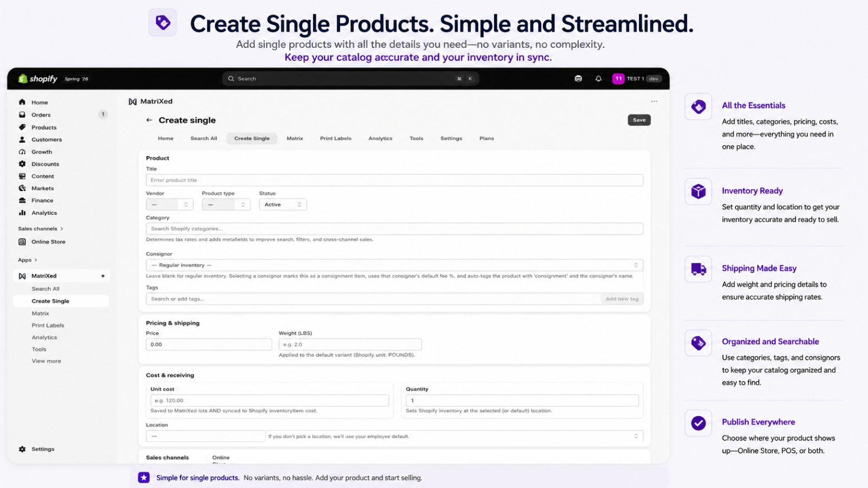Click the top Shopify Search bar
This screenshot has height=488, width=868.
tap(350, 79)
